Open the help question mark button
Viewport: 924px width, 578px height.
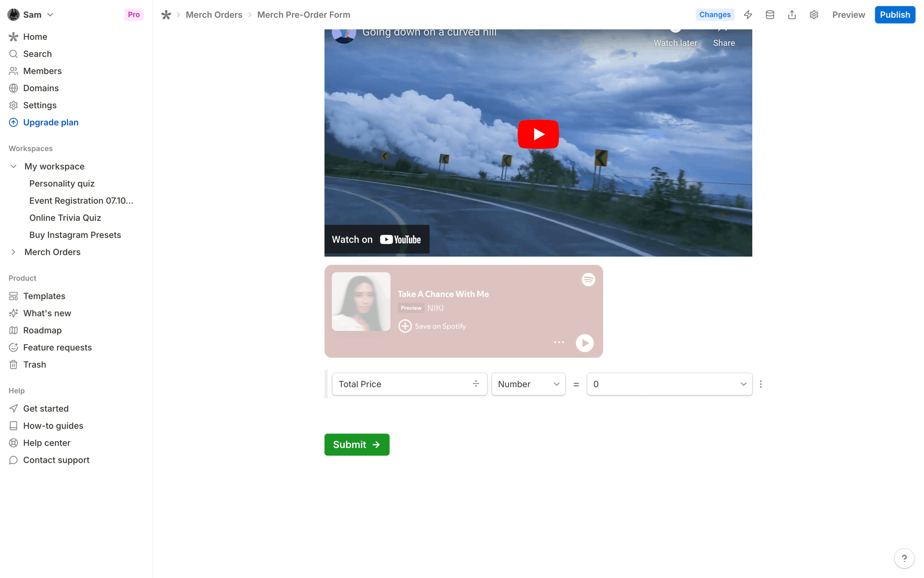click(x=904, y=558)
